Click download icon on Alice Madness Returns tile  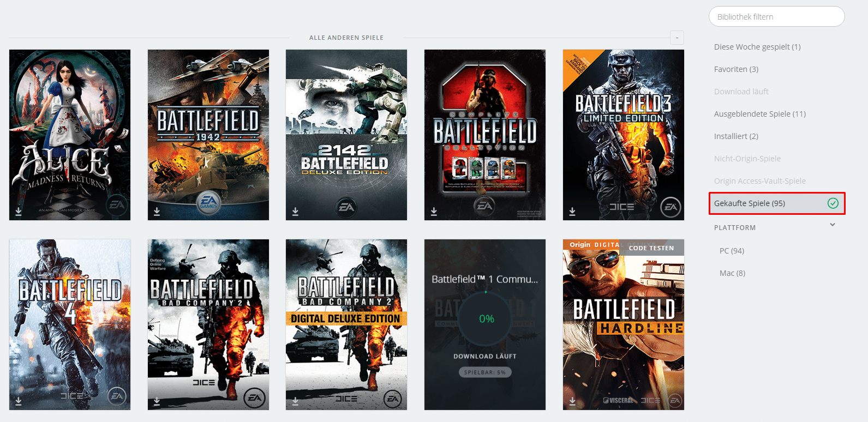coord(19,212)
